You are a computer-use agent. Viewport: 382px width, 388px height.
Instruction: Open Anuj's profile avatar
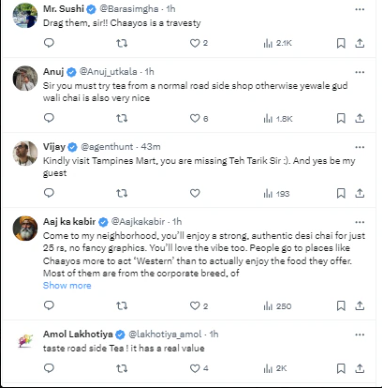tap(25, 78)
